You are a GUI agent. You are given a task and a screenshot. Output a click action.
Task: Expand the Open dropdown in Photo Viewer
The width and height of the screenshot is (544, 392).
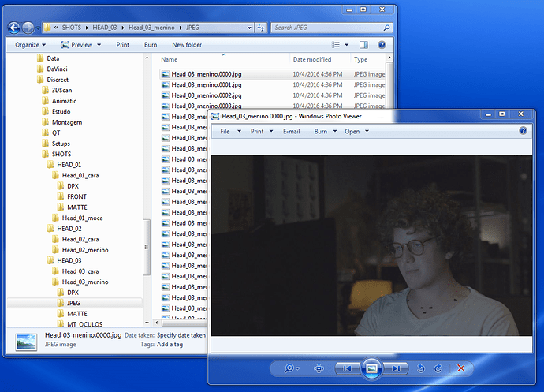[356, 132]
